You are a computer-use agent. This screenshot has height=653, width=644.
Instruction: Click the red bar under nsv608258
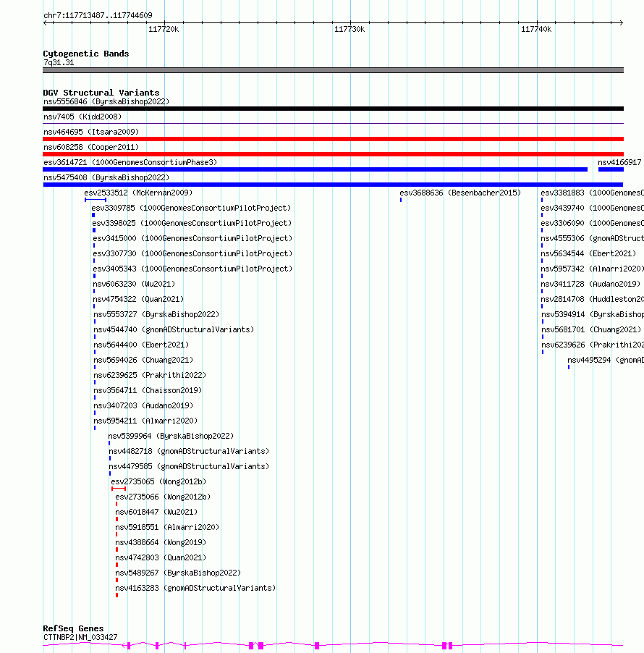click(x=333, y=154)
